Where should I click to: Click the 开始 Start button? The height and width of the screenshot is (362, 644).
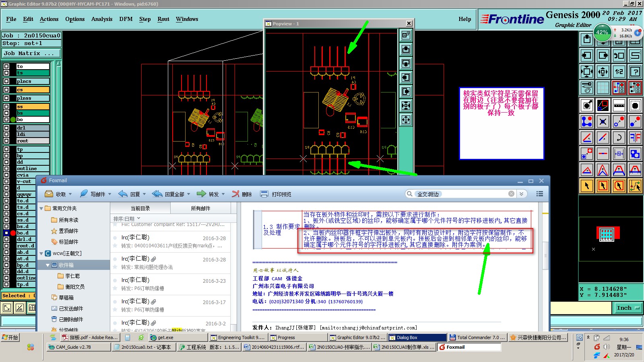(10, 337)
